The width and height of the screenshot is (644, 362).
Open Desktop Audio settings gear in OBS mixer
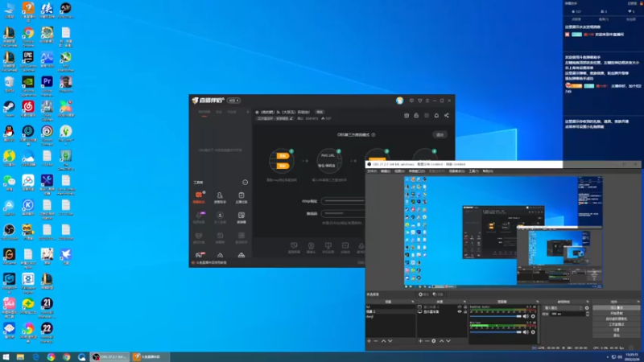pyautogui.click(x=533, y=316)
